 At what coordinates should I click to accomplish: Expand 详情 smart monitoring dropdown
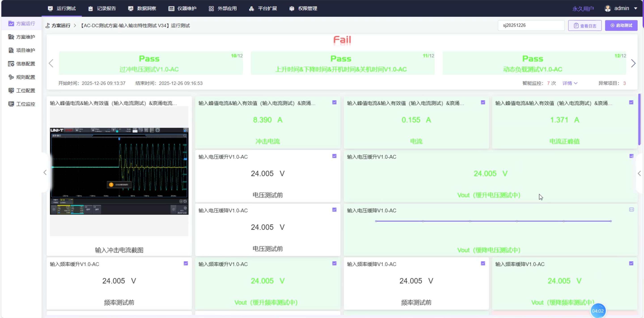point(570,83)
